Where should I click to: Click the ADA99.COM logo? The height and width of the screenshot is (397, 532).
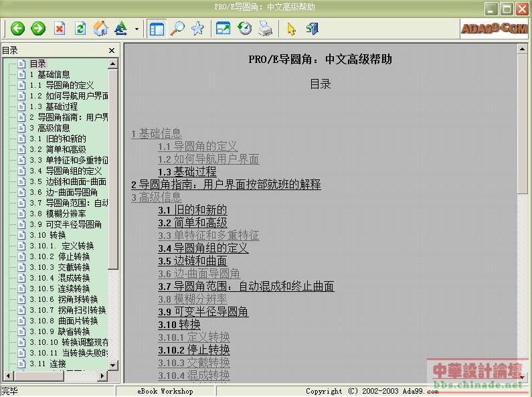click(494, 29)
